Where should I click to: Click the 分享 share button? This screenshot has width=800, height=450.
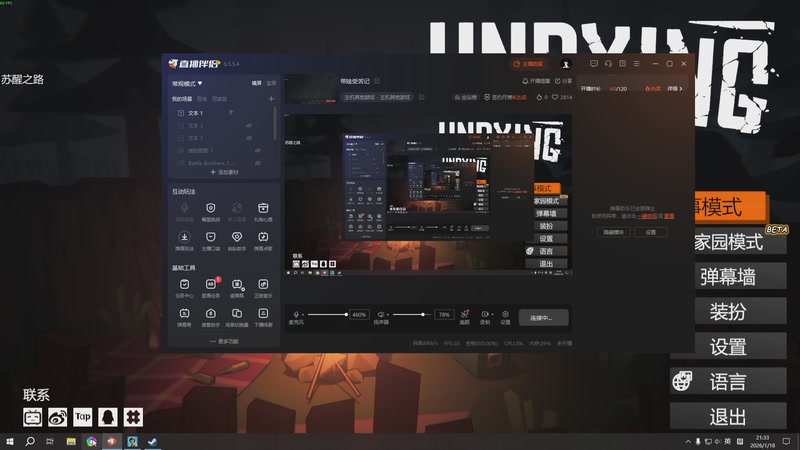563,81
